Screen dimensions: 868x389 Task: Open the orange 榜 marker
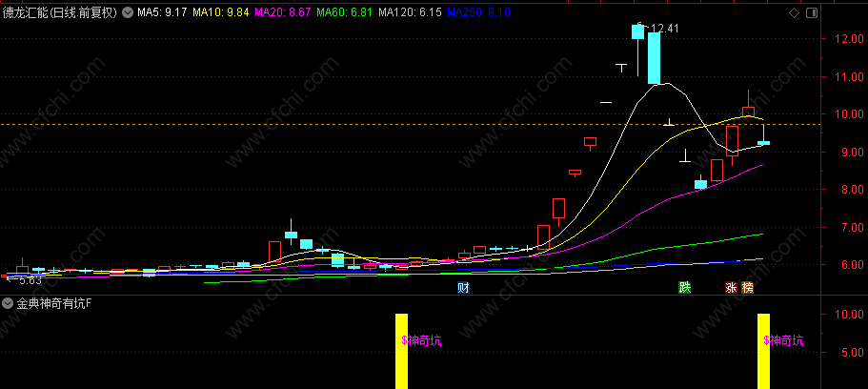point(747,288)
